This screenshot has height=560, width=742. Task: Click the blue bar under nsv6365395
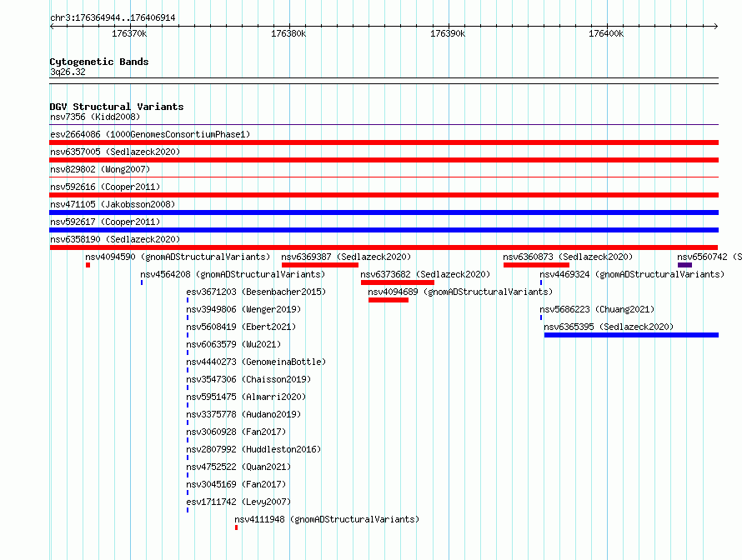(631, 335)
